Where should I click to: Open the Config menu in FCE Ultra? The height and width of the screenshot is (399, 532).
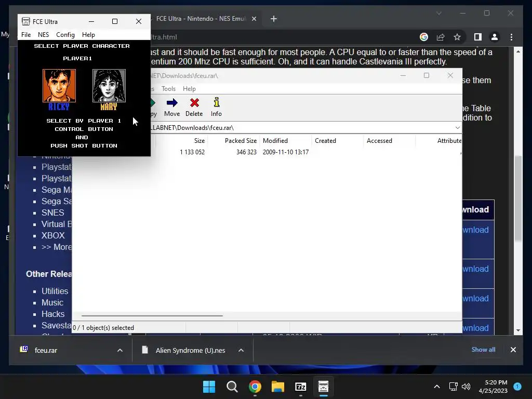tap(65, 35)
